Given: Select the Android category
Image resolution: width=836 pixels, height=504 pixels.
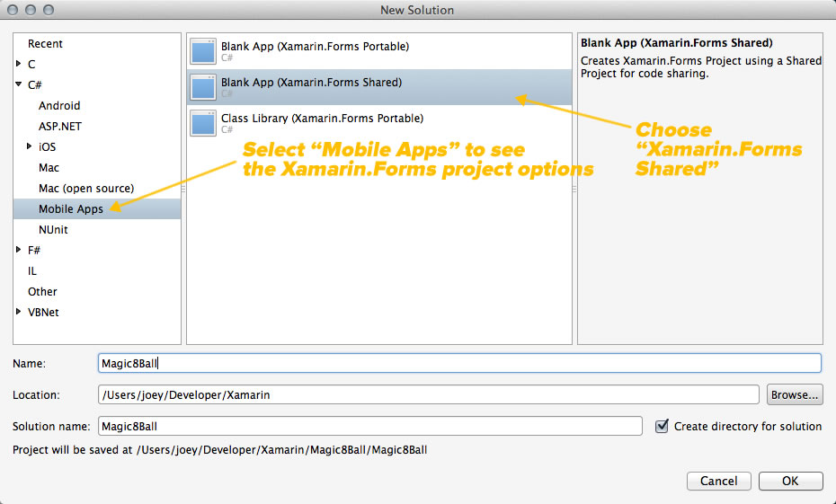Looking at the screenshot, I should (59, 105).
